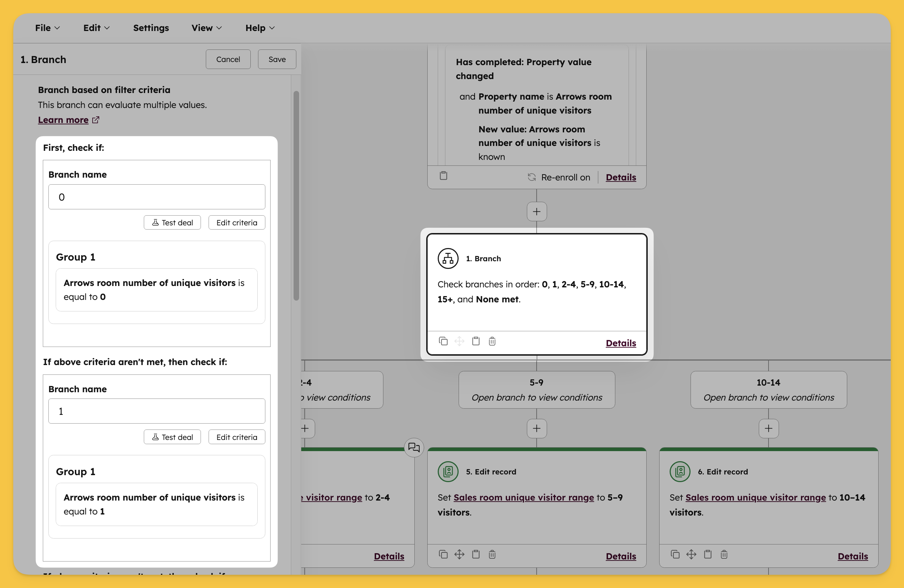Click clipboard icon on enrollment trigger card
The height and width of the screenshot is (588, 904).
443,176
